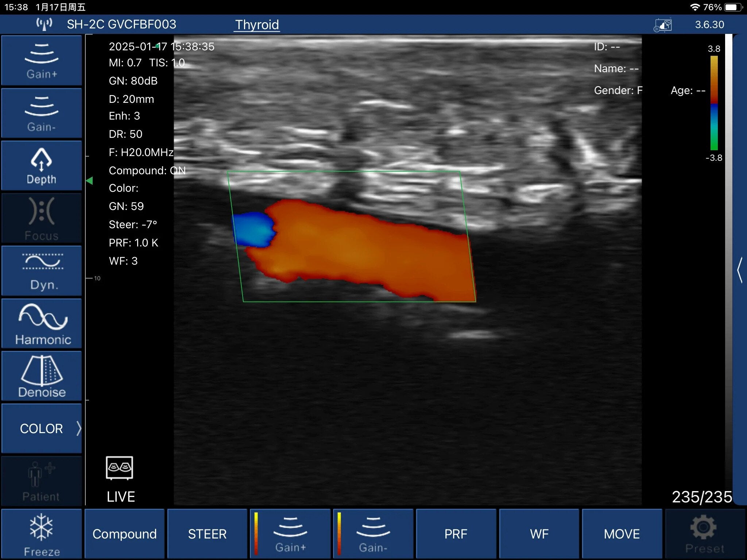The width and height of the screenshot is (747, 560).
Task: Tap the cloud share icon in header
Action: click(663, 25)
